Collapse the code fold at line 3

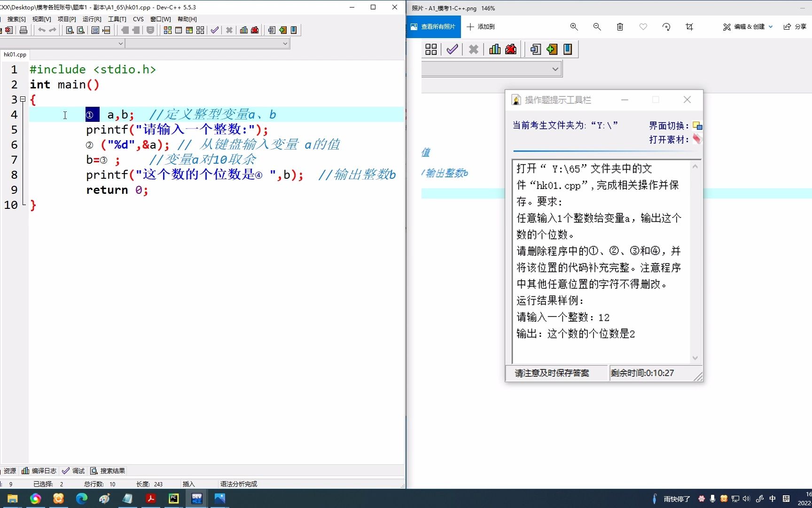pyautogui.click(x=23, y=99)
